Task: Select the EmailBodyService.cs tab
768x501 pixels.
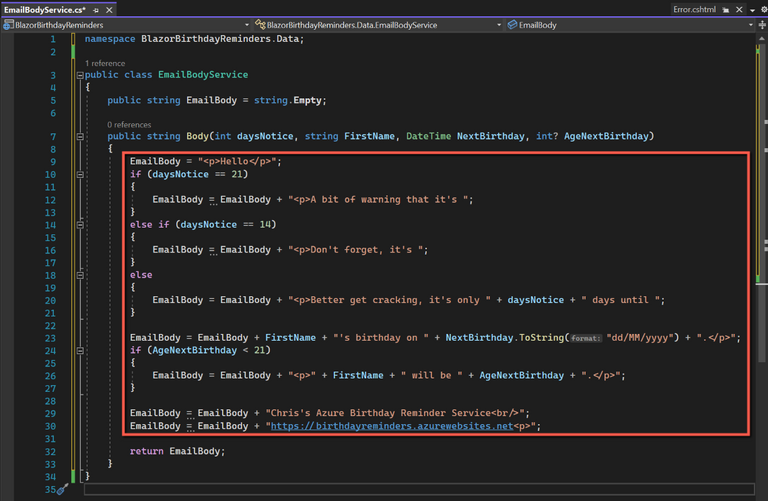Action: [x=42, y=9]
